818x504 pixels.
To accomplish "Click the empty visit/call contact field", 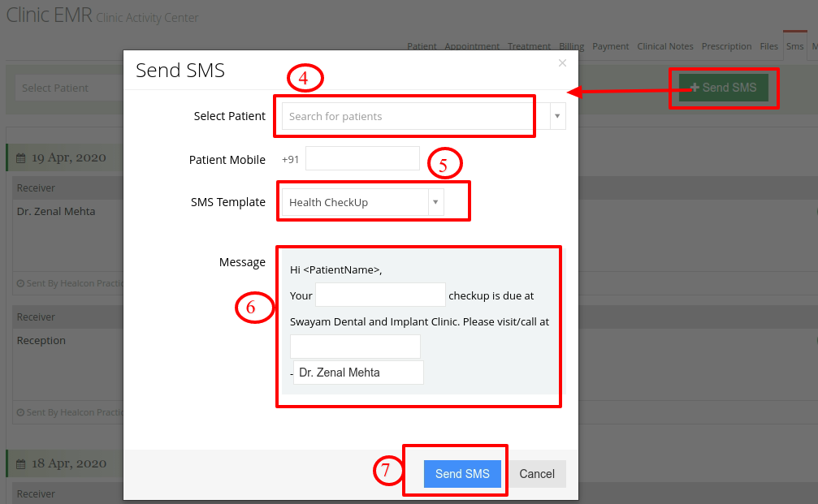I will coord(355,347).
